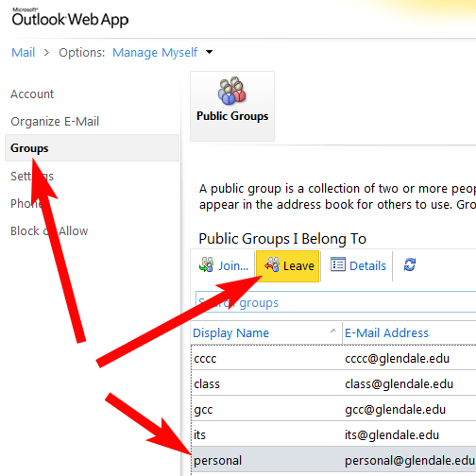
Task: Select the its group row
Action: 333,434
